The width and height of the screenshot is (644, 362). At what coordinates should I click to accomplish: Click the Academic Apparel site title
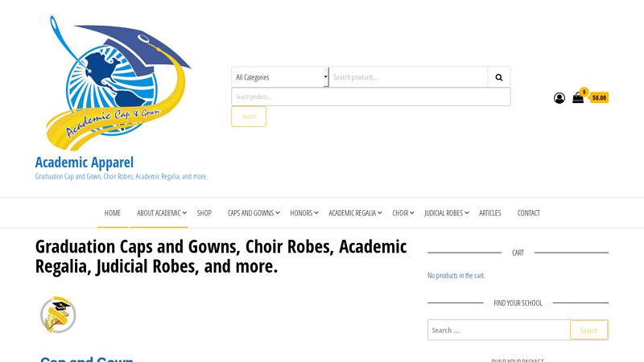[85, 162]
